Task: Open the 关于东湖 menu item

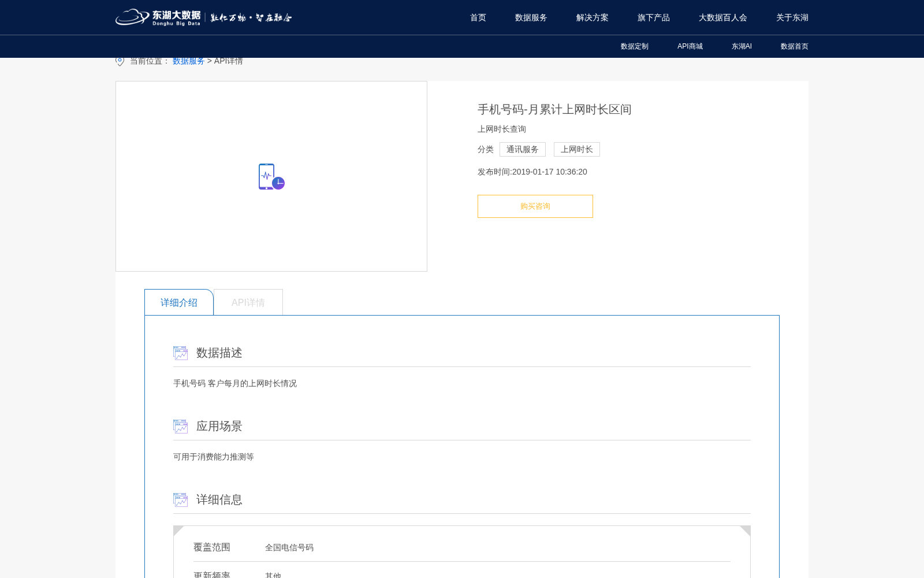Action: 792,18
